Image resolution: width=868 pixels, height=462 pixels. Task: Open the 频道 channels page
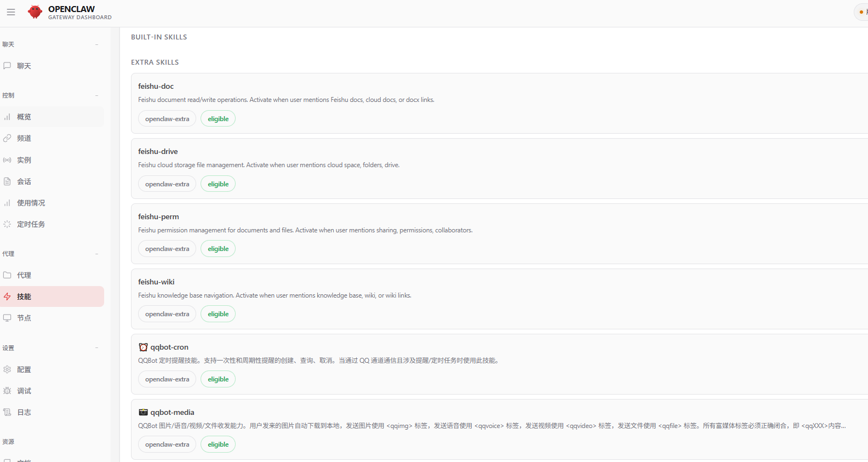pyautogui.click(x=52, y=138)
